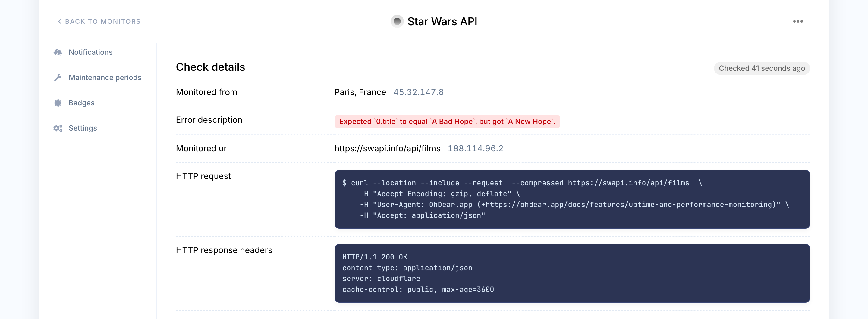This screenshot has height=319, width=868.
Task: Click the Check details heading
Action: coord(210,67)
